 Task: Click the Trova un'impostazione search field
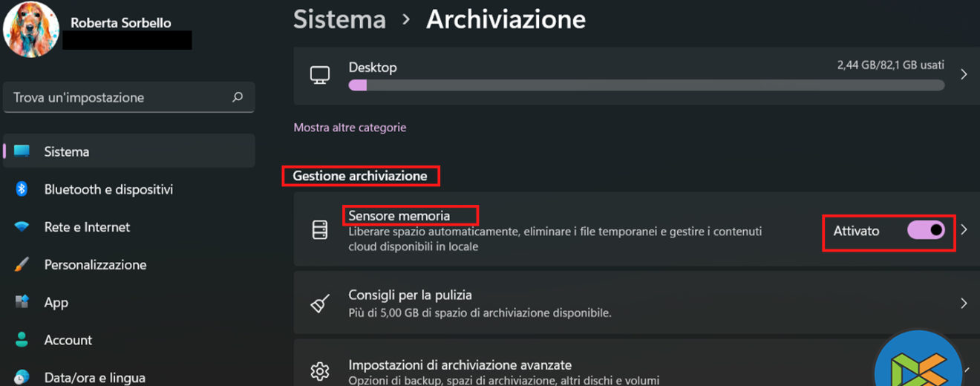[x=119, y=97]
